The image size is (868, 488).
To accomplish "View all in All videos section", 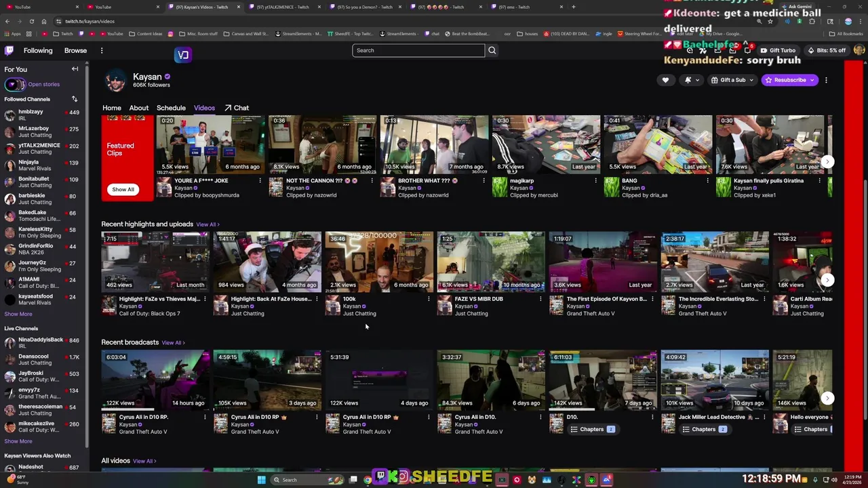I will (x=144, y=461).
